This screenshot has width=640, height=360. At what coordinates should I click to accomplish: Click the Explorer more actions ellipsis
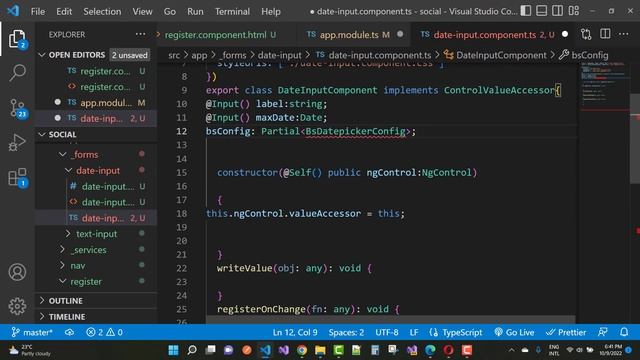[x=140, y=34]
